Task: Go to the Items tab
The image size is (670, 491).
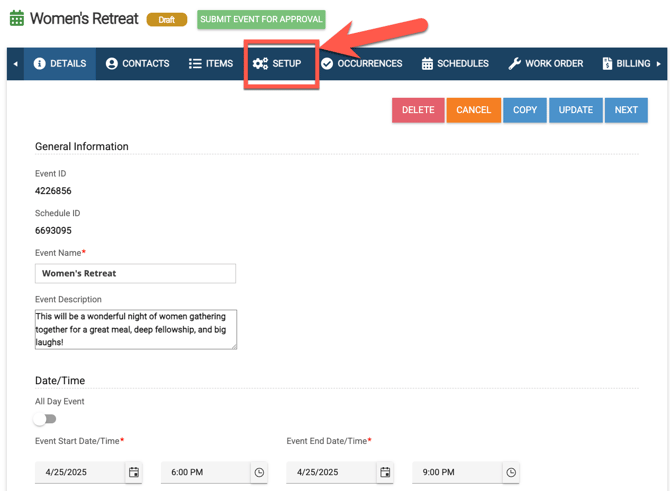Action: click(x=210, y=64)
